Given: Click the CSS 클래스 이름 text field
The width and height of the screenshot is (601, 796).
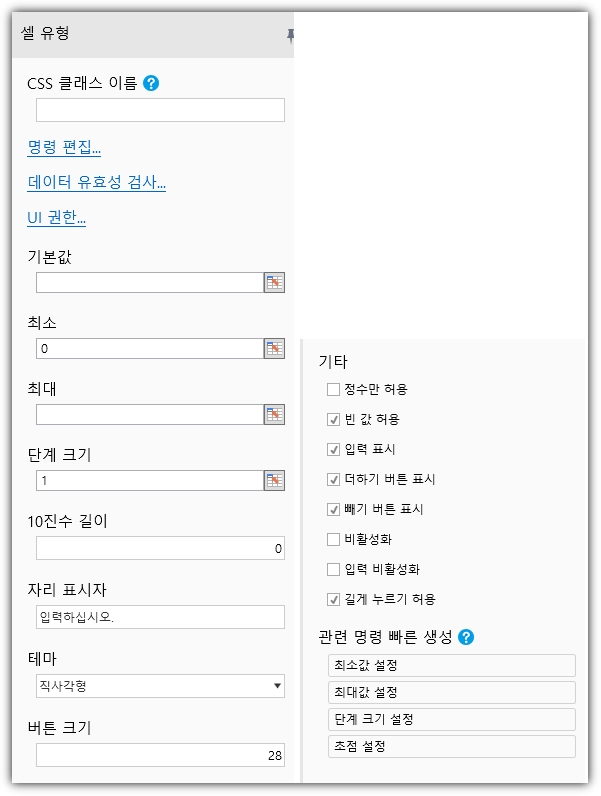Looking at the screenshot, I should pyautogui.click(x=160, y=110).
